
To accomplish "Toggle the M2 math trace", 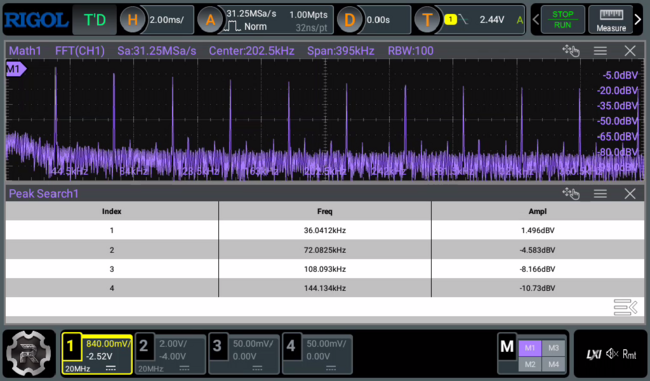I will click(x=530, y=364).
